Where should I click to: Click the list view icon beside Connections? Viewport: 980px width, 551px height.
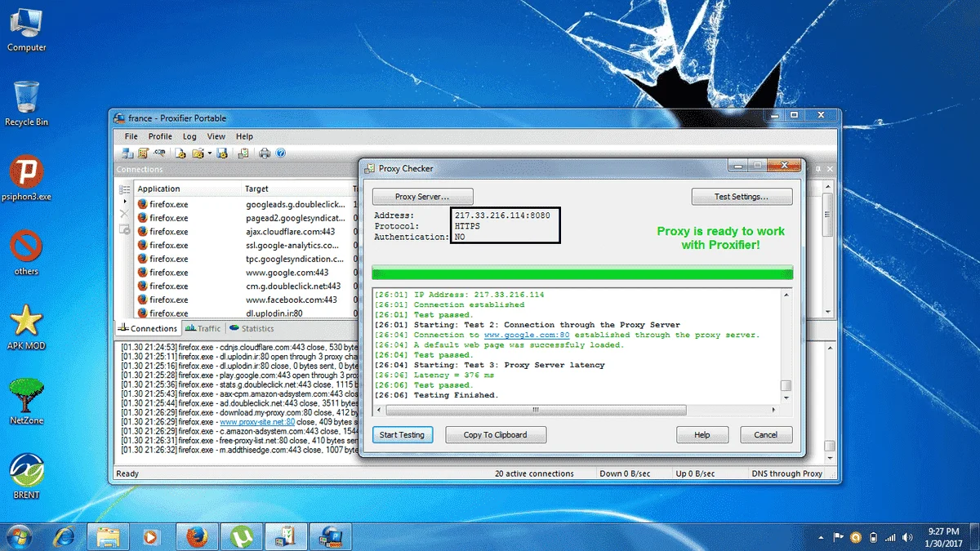[125, 189]
